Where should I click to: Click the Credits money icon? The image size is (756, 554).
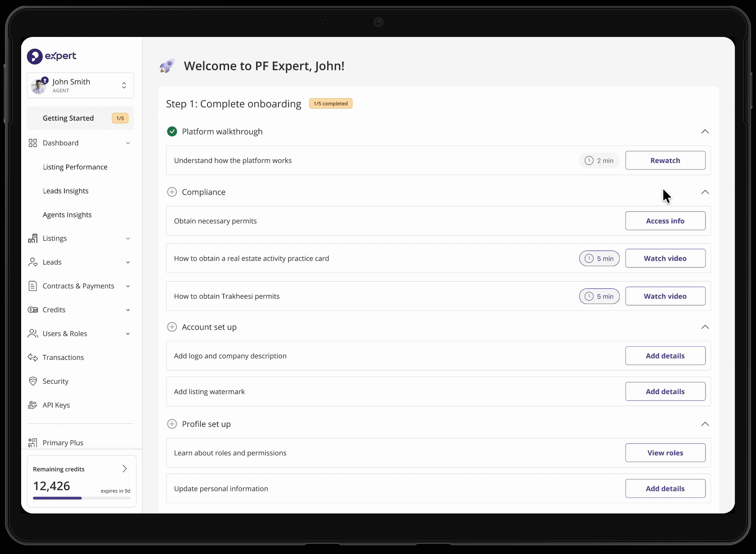tap(33, 310)
